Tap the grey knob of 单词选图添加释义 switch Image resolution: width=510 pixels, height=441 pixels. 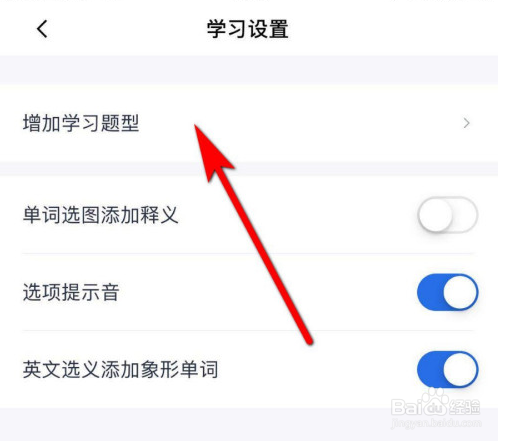point(435,215)
